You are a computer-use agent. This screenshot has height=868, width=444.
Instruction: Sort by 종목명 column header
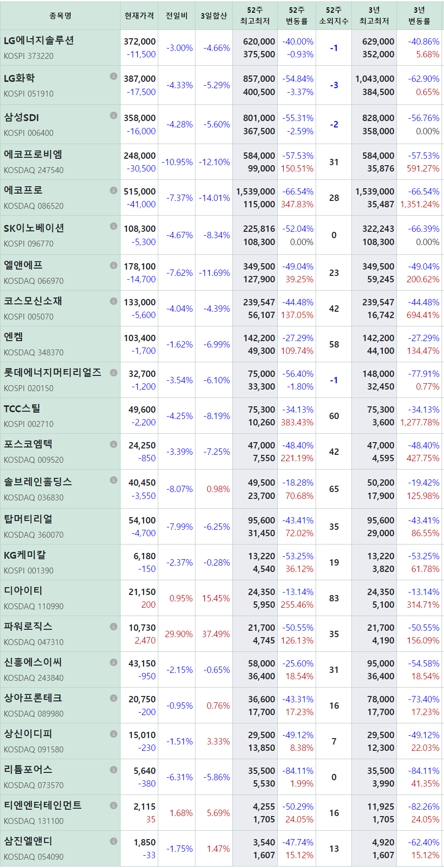click(x=60, y=16)
